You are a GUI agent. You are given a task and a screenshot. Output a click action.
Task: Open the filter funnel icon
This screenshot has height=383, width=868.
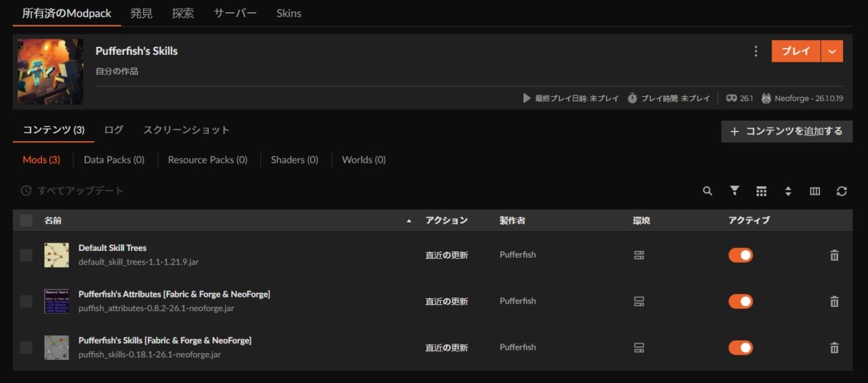tap(734, 191)
